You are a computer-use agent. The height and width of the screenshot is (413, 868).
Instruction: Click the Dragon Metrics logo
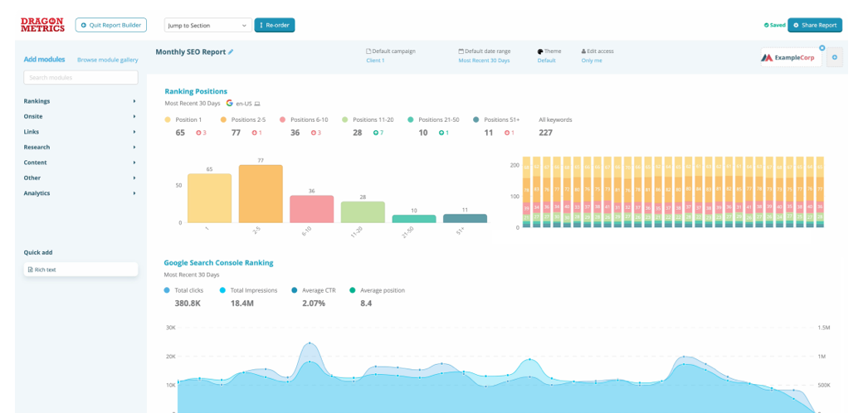42,25
